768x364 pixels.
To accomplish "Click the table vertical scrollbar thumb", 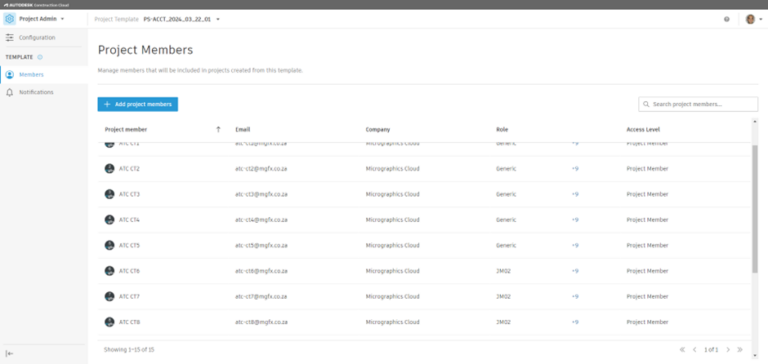I will tap(755, 209).
